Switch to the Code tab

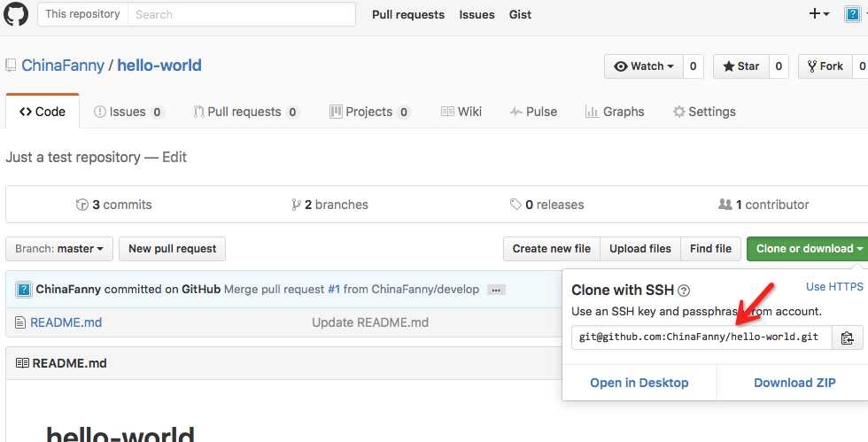click(43, 112)
